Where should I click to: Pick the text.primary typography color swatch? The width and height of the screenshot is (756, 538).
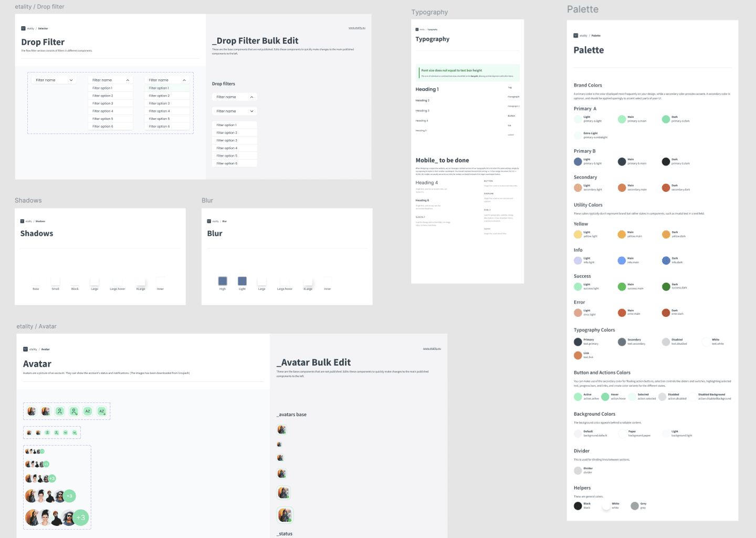click(578, 342)
